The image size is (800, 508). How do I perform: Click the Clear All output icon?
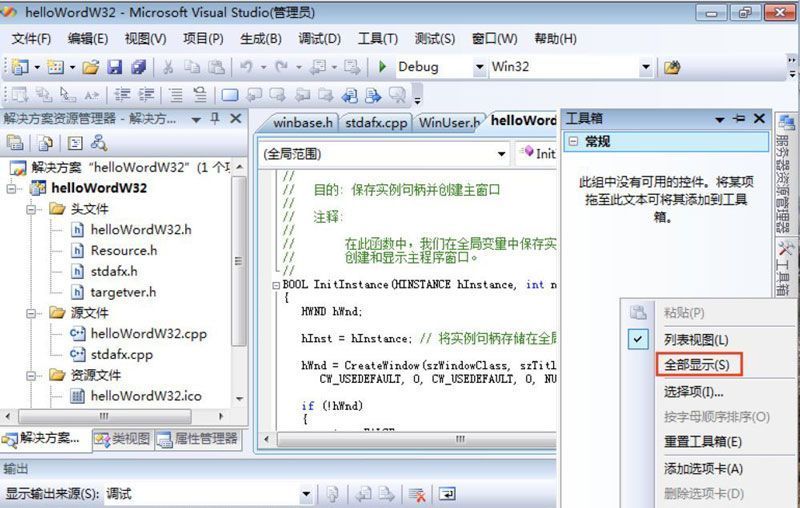(417, 494)
